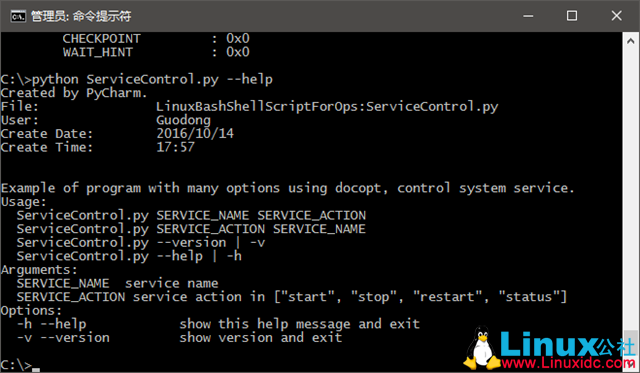
Task: Click the 'Example of program' description line
Action: (287, 189)
